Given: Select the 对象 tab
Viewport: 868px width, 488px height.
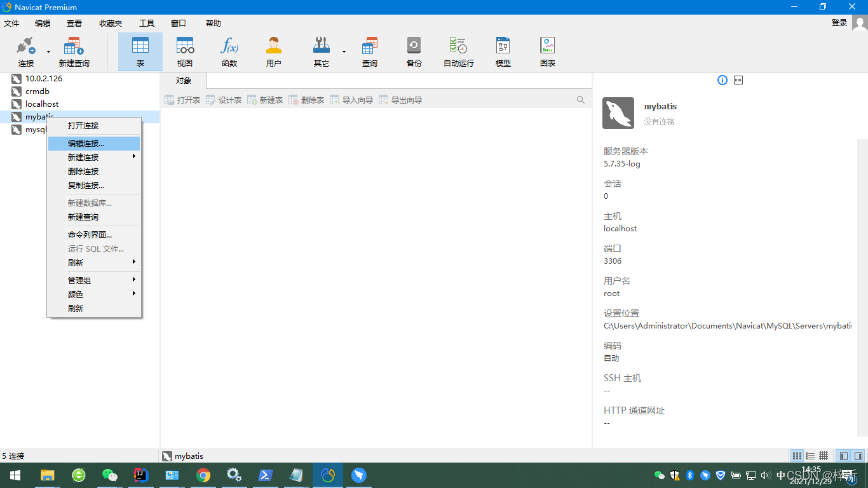Looking at the screenshot, I should 184,81.
